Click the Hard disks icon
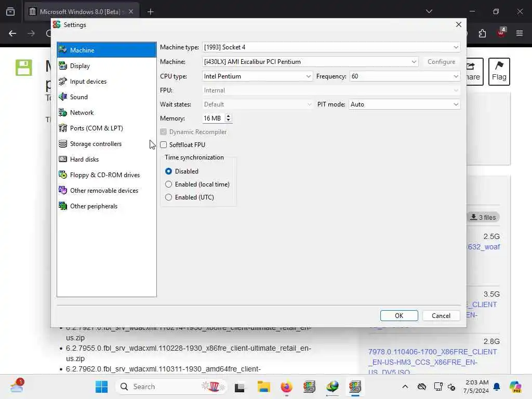 click(x=63, y=159)
